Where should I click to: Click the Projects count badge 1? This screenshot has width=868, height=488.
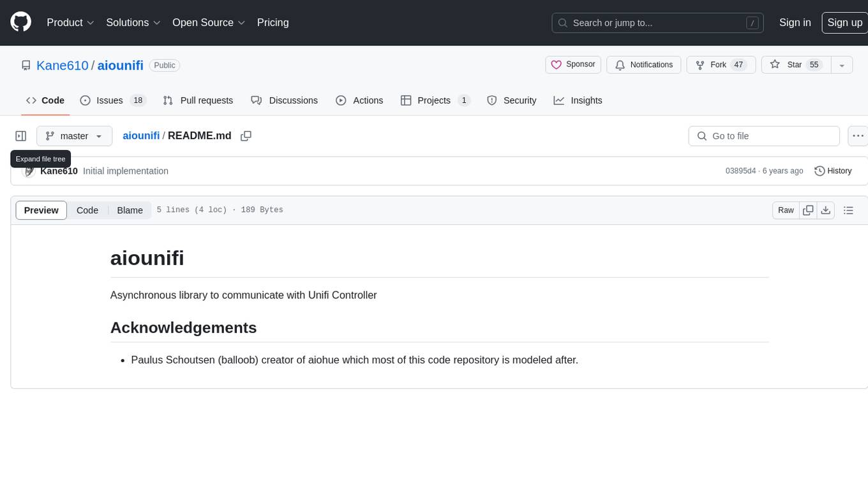464,100
